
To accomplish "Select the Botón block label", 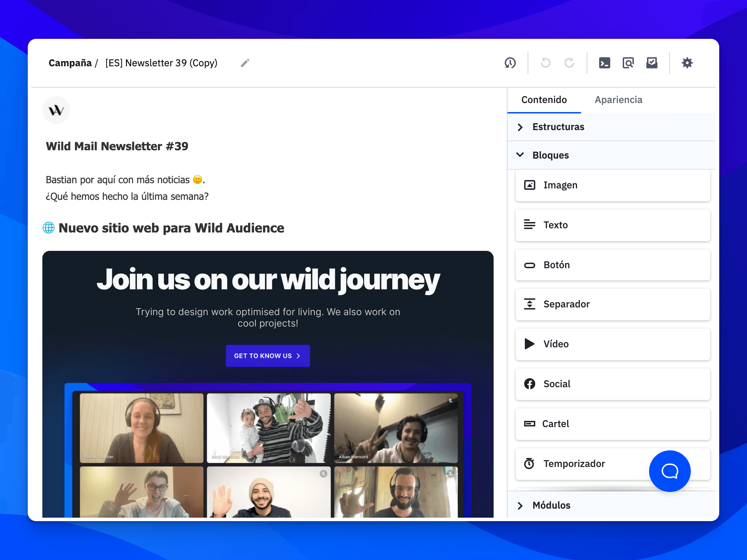I will (557, 265).
